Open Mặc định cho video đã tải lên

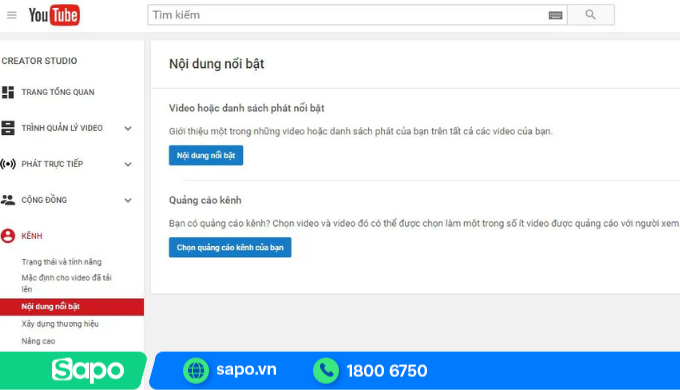[66, 283]
